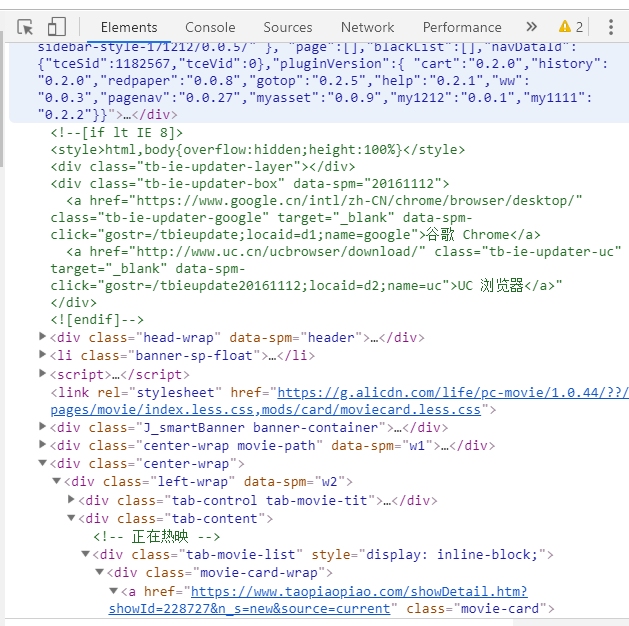This screenshot has width=629, height=626.
Task: Collapse the tab-movie-list div node
Action: [x=85, y=554]
